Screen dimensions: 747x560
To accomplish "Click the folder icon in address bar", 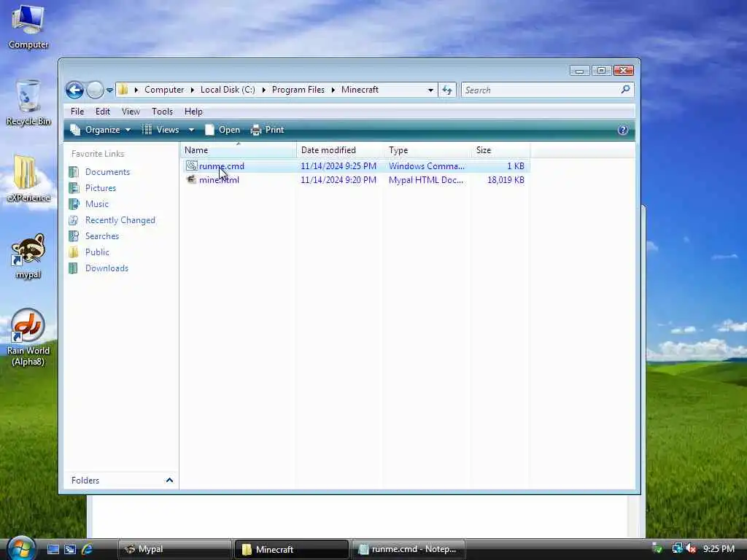I will pyautogui.click(x=123, y=90).
